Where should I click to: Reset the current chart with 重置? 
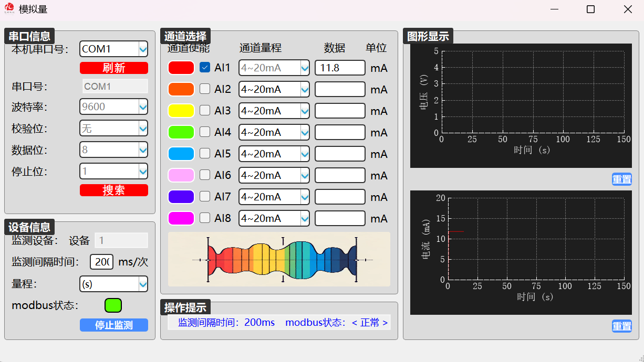[621, 326]
